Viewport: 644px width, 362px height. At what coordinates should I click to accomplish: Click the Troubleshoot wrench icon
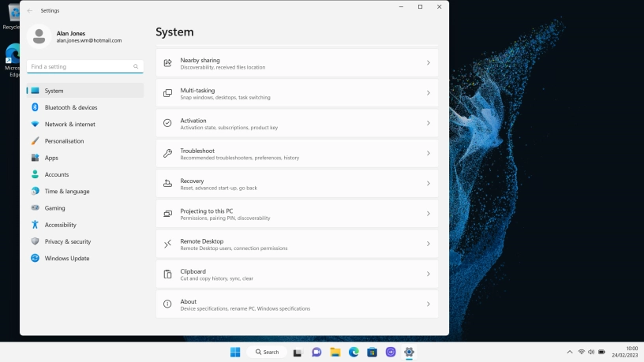pyautogui.click(x=167, y=154)
